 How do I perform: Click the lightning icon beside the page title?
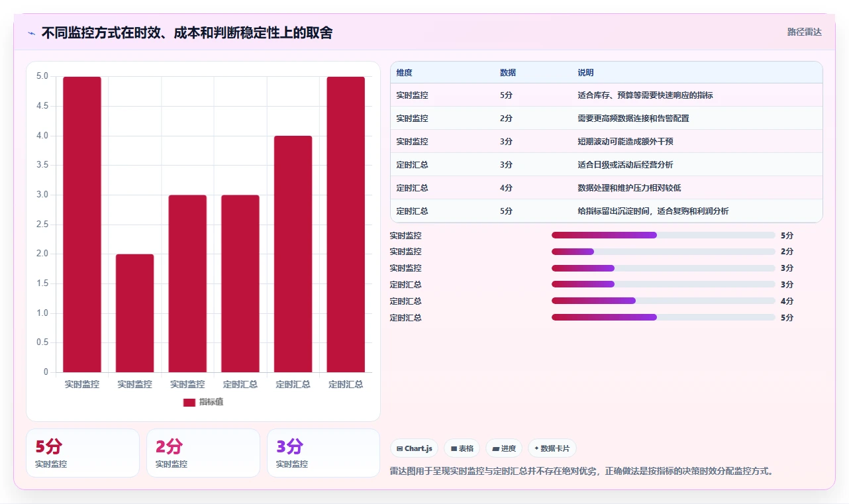(31, 32)
